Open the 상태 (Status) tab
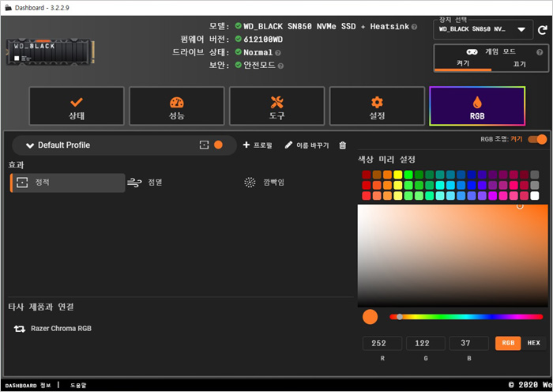 77,106
